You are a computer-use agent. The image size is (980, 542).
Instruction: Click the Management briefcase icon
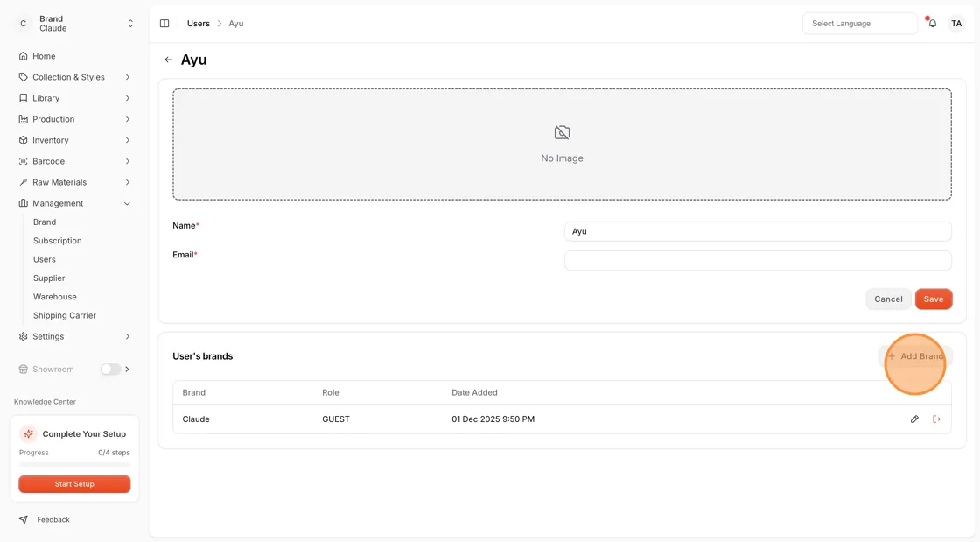[x=23, y=203]
